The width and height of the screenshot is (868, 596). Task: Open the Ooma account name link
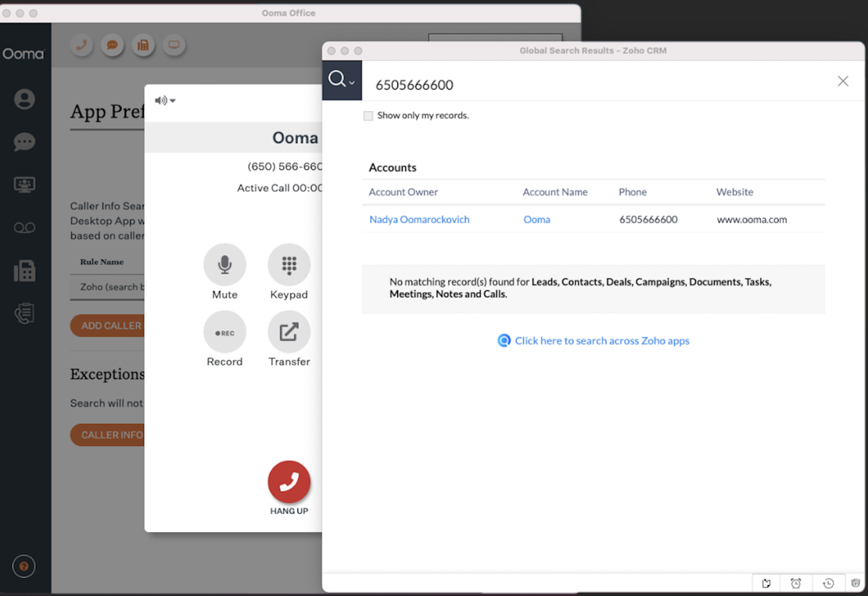point(537,219)
